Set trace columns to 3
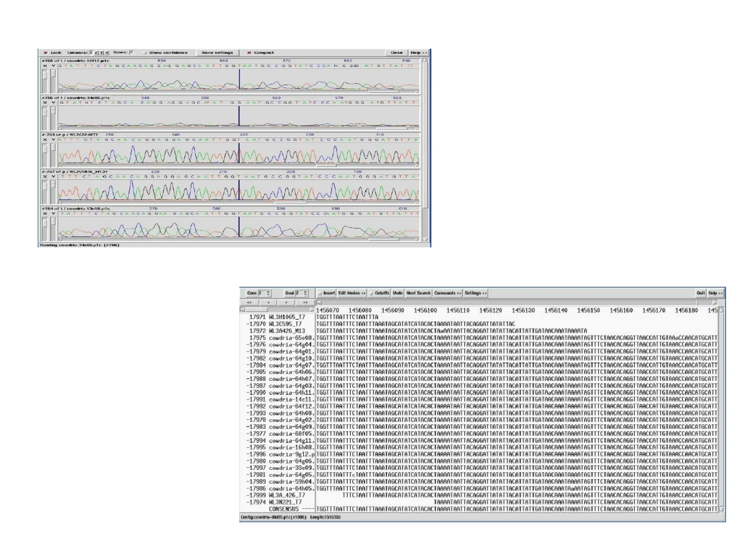Viewport: 756px width, 540px height. 101,53
